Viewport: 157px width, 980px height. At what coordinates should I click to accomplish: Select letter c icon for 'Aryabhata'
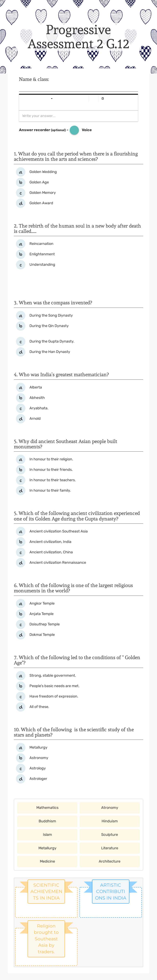(21, 408)
